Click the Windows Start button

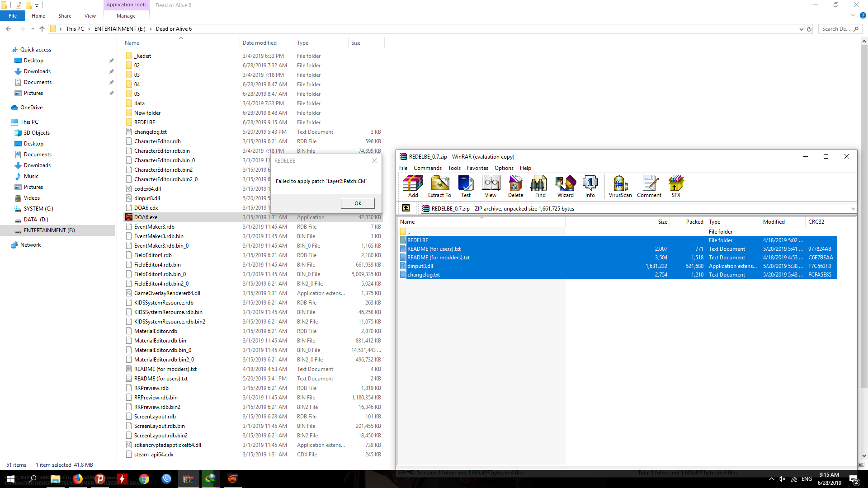[11, 479]
